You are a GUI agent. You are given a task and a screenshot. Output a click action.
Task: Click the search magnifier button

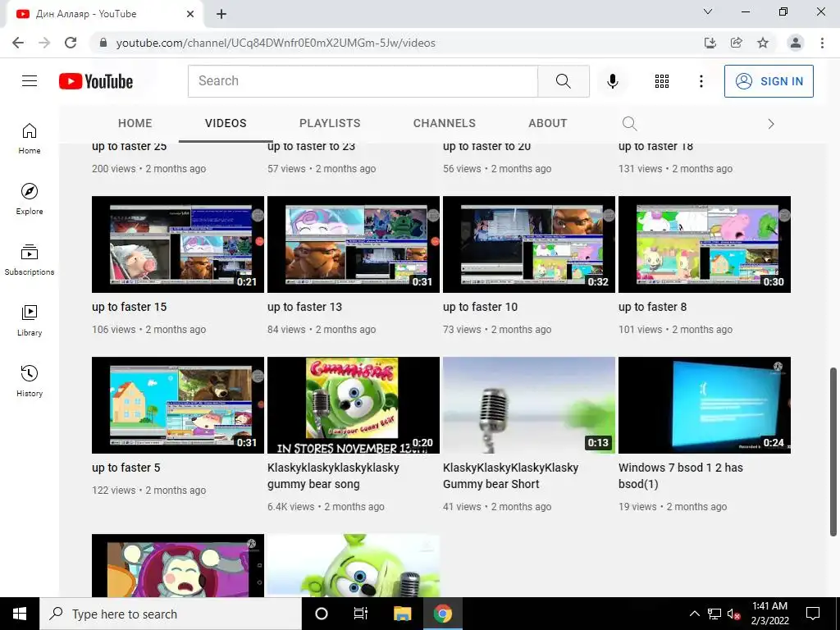[563, 81]
